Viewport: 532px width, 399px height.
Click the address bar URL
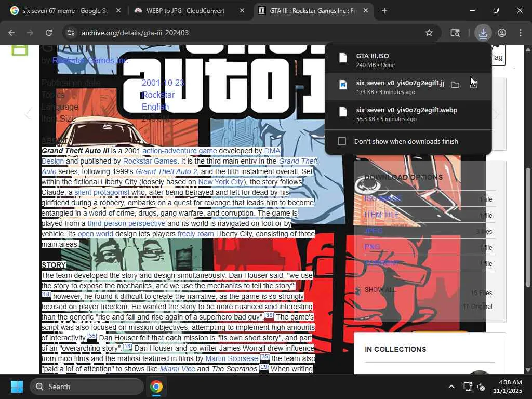(x=135, y=33)
